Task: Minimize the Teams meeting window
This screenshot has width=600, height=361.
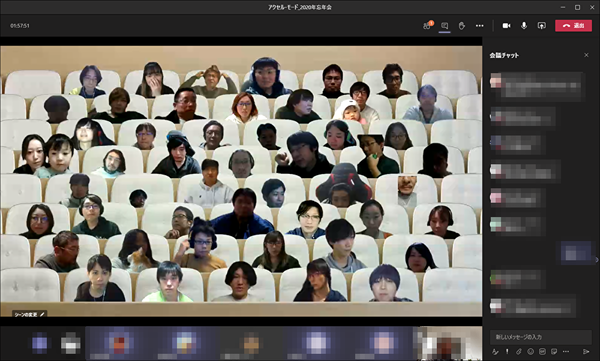Action: click(x=563, y=7)
